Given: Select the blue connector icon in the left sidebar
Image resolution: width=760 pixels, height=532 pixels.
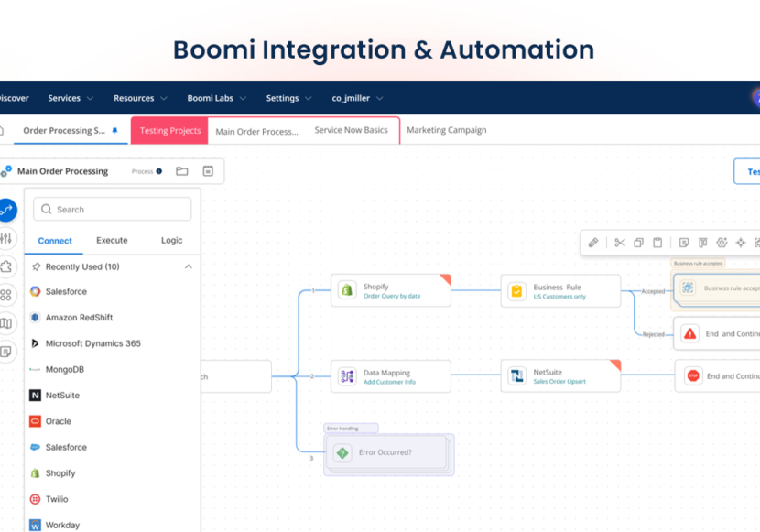Looking at the screenshot, I should coord(8,210).
